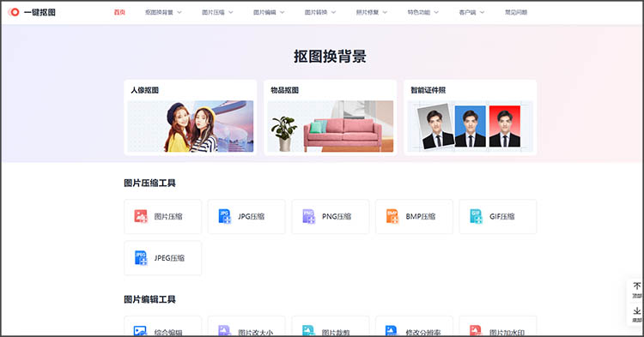Open the 图片压缩 tool icon
Viewport: 644px width, 337px height.
tap(141, 216)
